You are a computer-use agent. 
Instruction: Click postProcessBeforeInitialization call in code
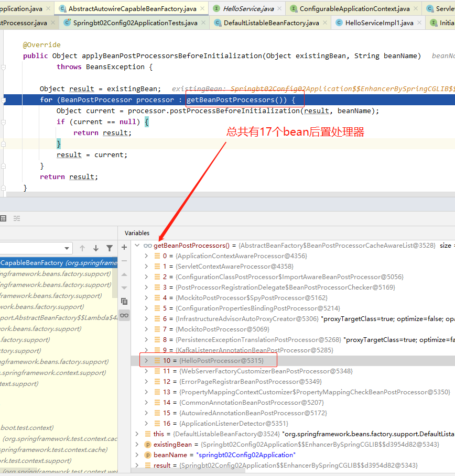click(x=234, y=111)
